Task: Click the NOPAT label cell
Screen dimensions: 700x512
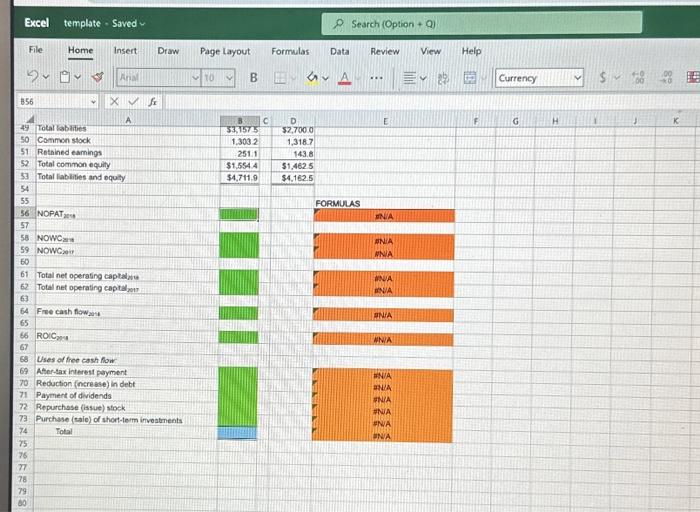Action: pyautogui.click(x=127, y=214)
